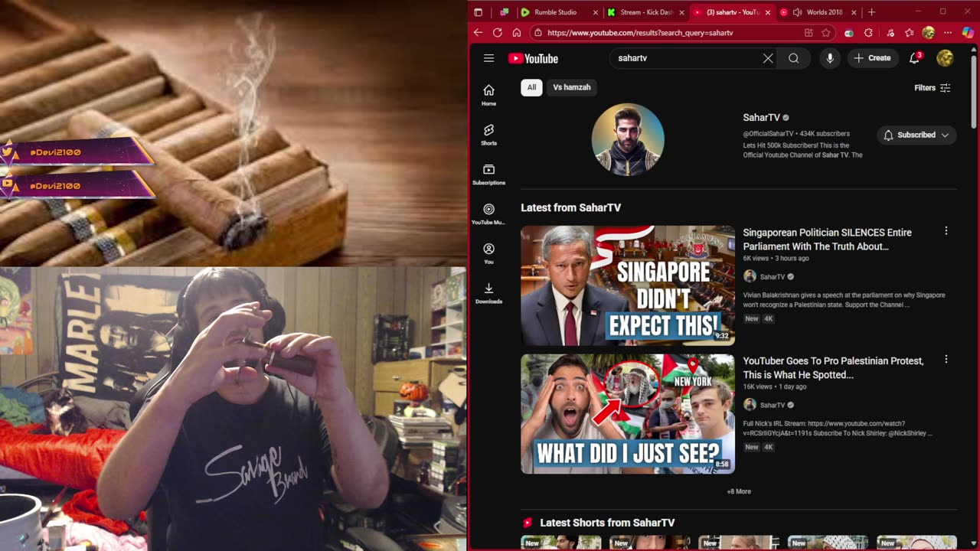Start voice search with the microphone
980x551 pixels.
click(830, 58)
